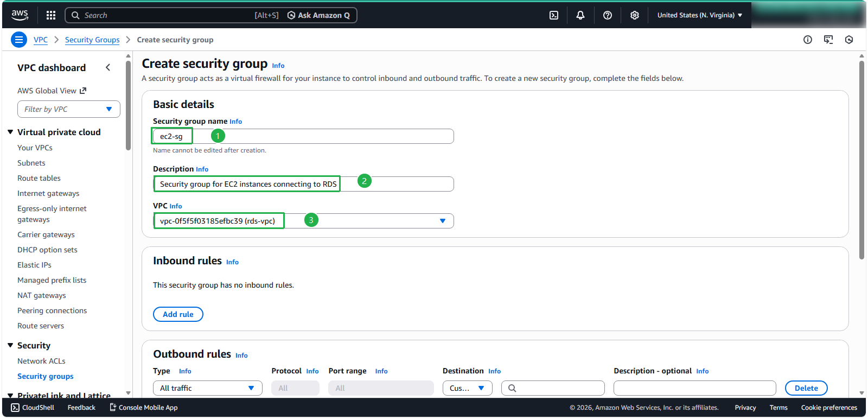Click Info link beside Destination column
This screenshot has height=419, width=868.
pos(494,371)
